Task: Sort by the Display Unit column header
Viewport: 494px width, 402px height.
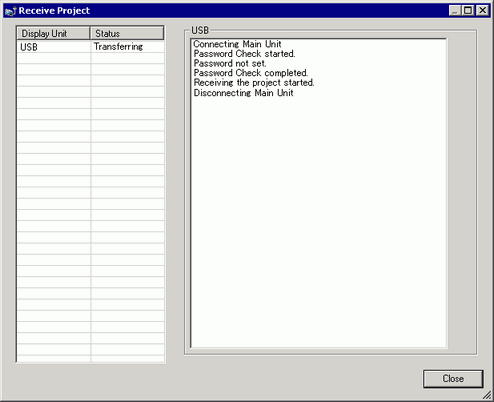Action: point(53,33)
